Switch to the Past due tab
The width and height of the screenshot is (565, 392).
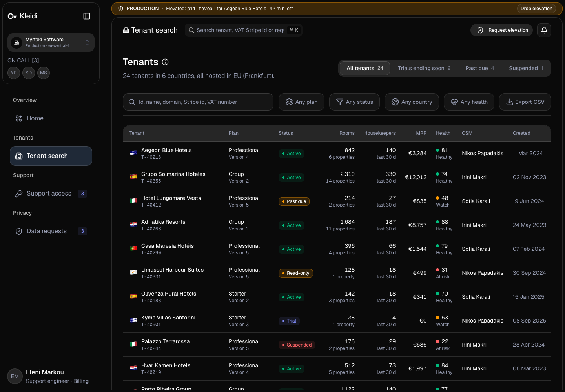[x=479, y=68]
